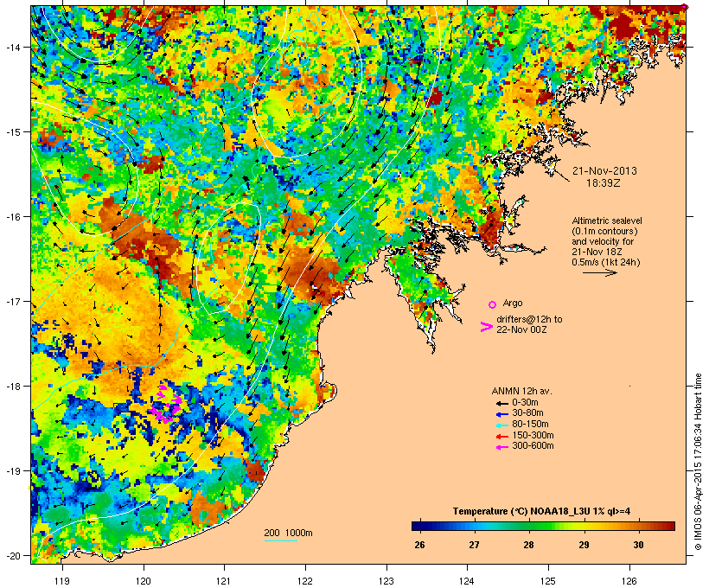Click the 'Argo' legend label
The image size is (709, 588).
tap(513, 303)
